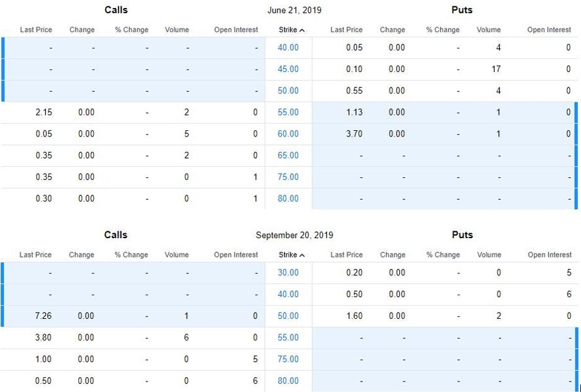Click June Puts Open Interest header
Image resolution: width=581 pixels, height=392 pixels.
pos(549,30)
